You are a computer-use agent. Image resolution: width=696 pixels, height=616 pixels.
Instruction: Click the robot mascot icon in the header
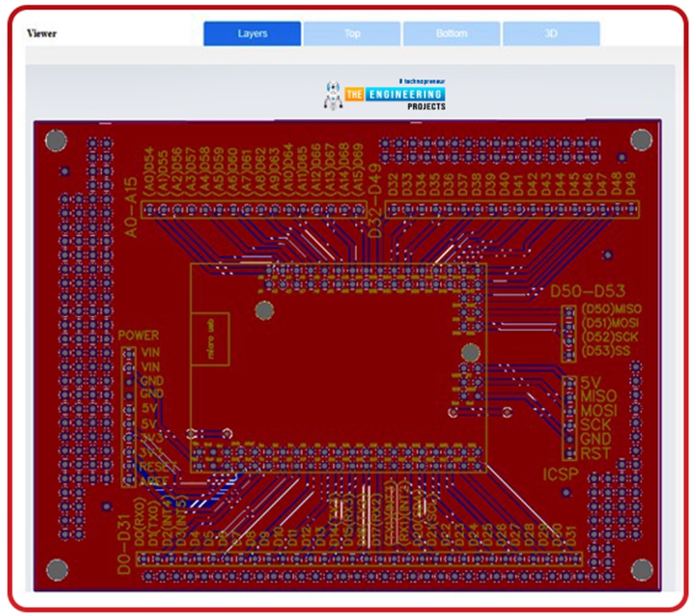click(x=332, y=94)
